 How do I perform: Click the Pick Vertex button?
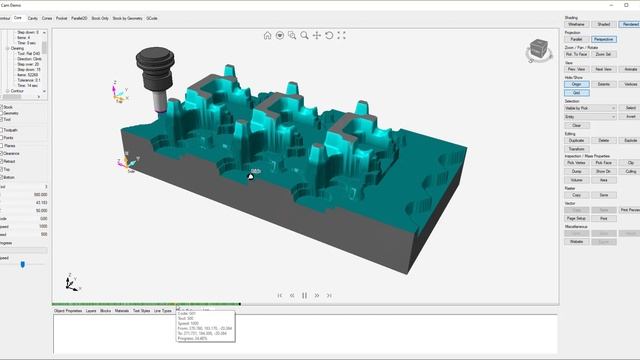click(x=576, y=163)
